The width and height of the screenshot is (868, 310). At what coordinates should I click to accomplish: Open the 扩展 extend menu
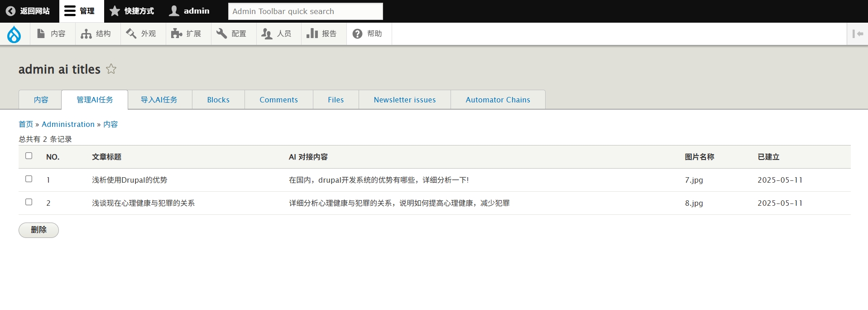click(187, 34)
